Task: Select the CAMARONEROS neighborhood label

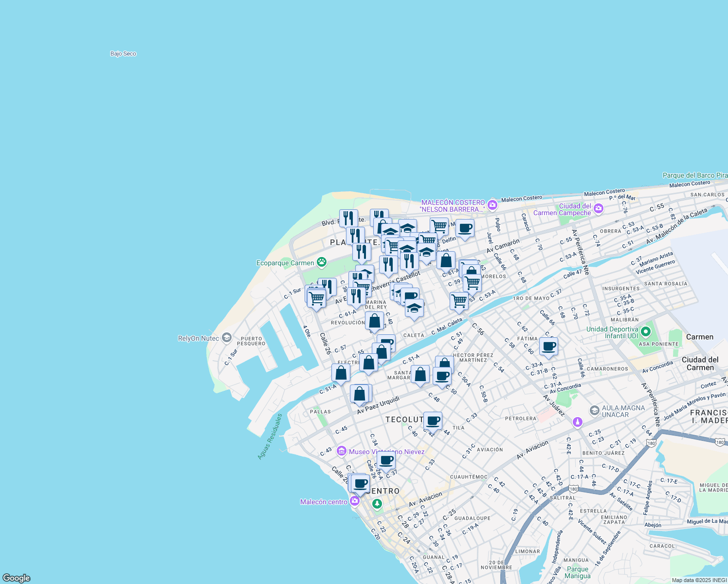Action: click(x=607, y=369)
